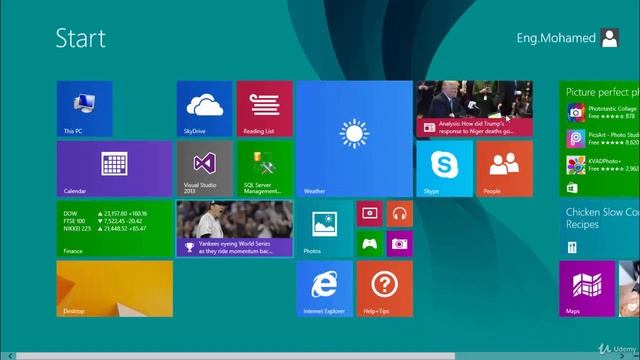640x360 pixels.
Task: Click the Eng.Mohamed account name
Action: click(x=556, y=38)
